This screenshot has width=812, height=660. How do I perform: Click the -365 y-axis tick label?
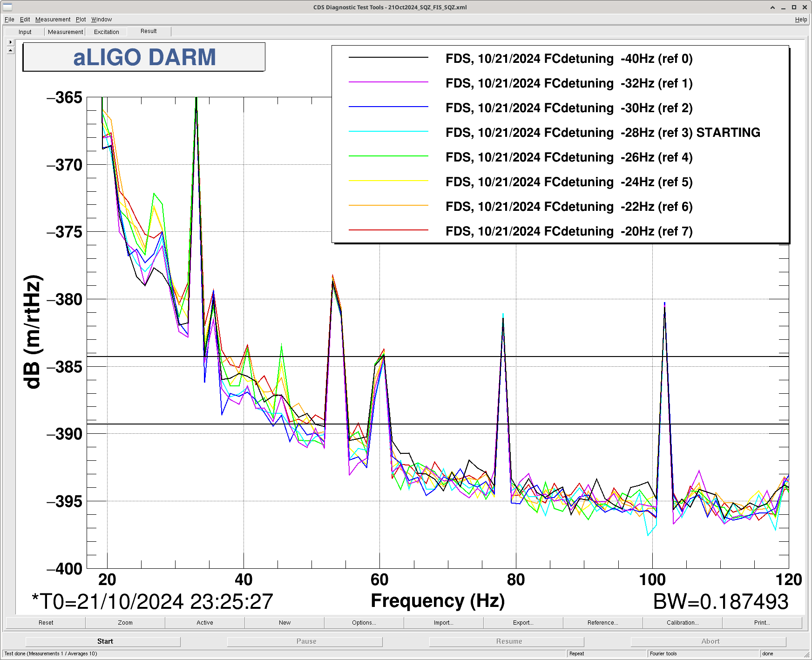(65, 98)
